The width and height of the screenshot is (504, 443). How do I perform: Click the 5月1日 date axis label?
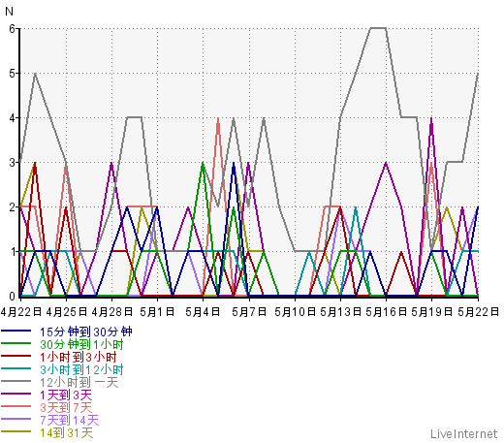157,312
